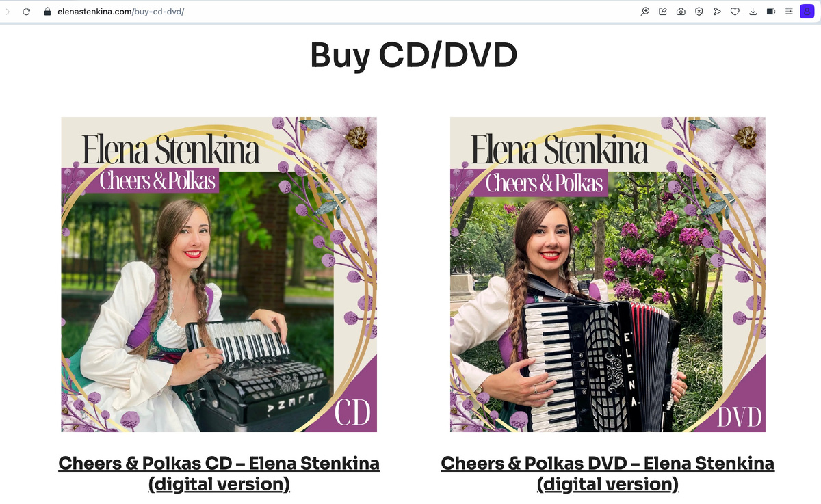The image size is (821, 504).
Task: Open the purple profile account button
Action: coord(807,12)
